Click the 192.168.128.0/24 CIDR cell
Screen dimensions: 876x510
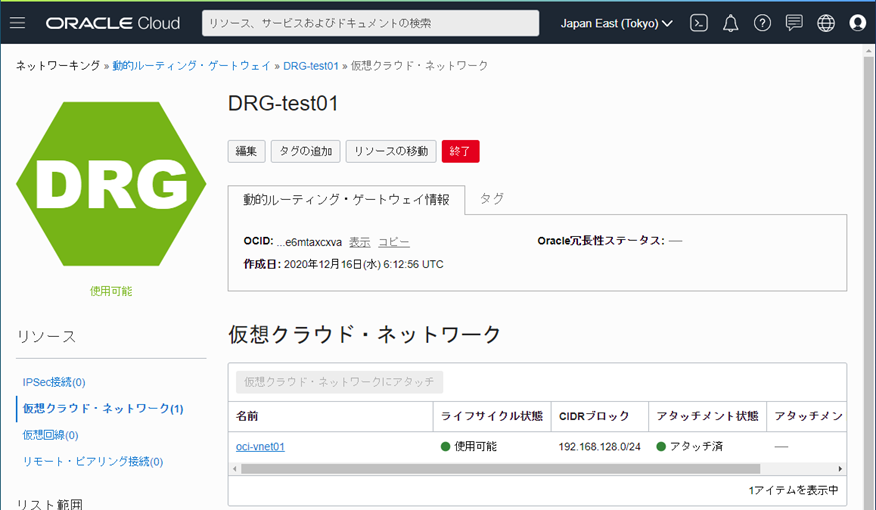(x=599, y=447)
